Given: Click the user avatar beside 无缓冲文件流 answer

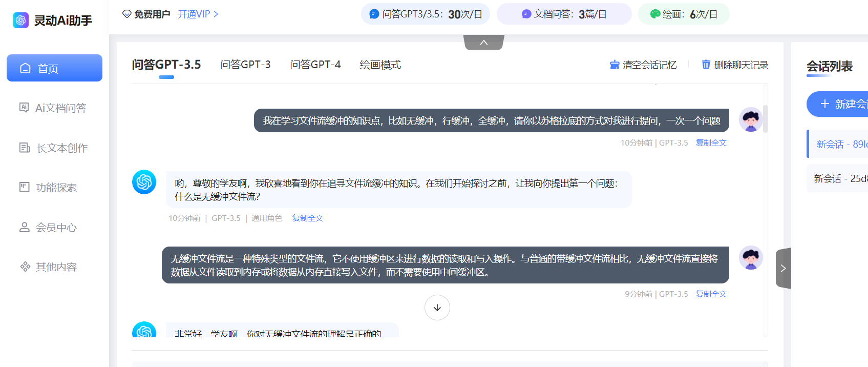Looking at the screenshot, I should [751, 258].
